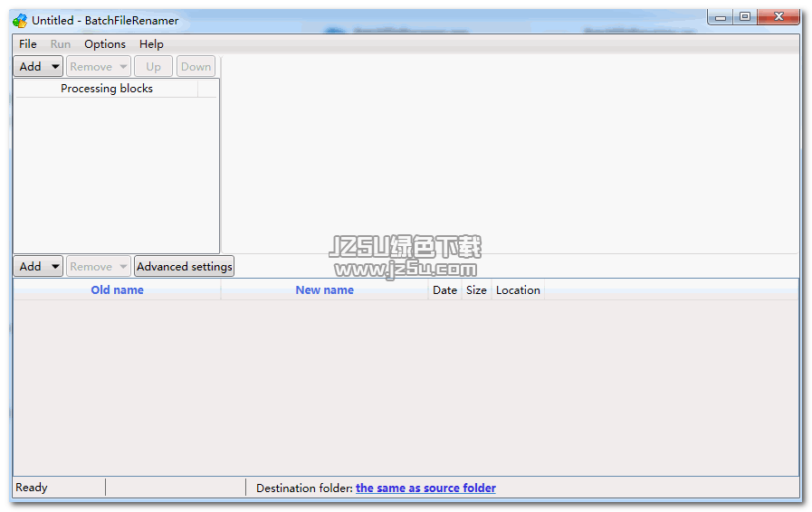The image size is (812, 512).
Task: Sort by the New name column
Action: [325, 290]
